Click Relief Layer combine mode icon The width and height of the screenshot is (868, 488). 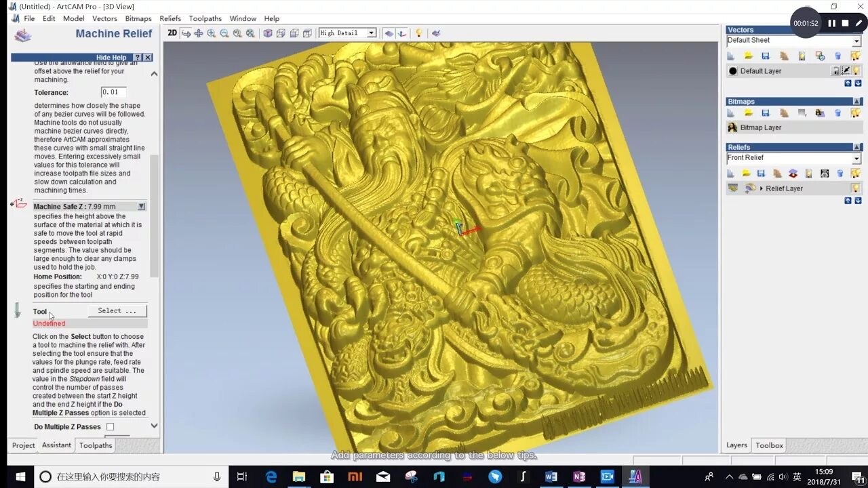(750, 188)
